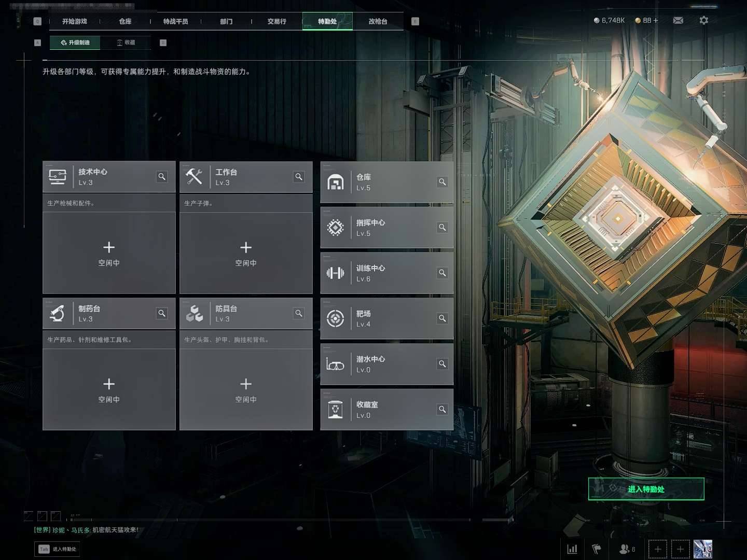The image size is (747, 560).
Task: Click the flags icon in bottom bar
Action: coord(597,549)
